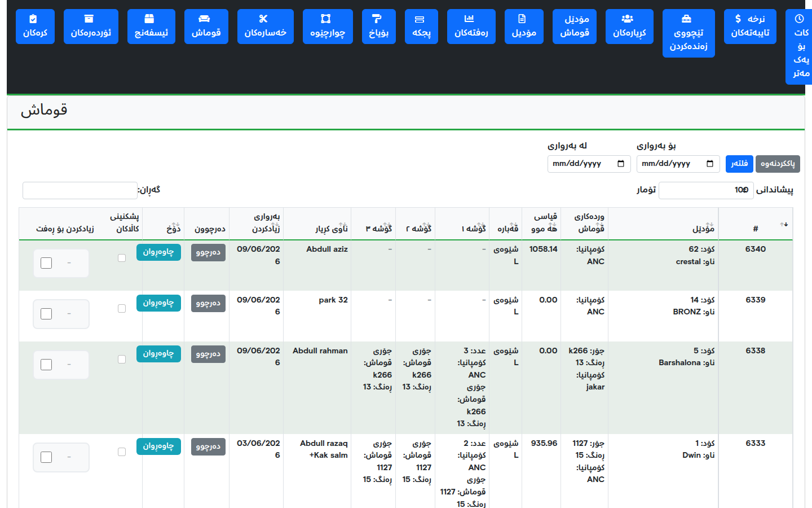The height and width of the screenshot is (508, 812).
Task: Open the پیشاندانی 100 entries selector
Action: [x=706, y=190]
